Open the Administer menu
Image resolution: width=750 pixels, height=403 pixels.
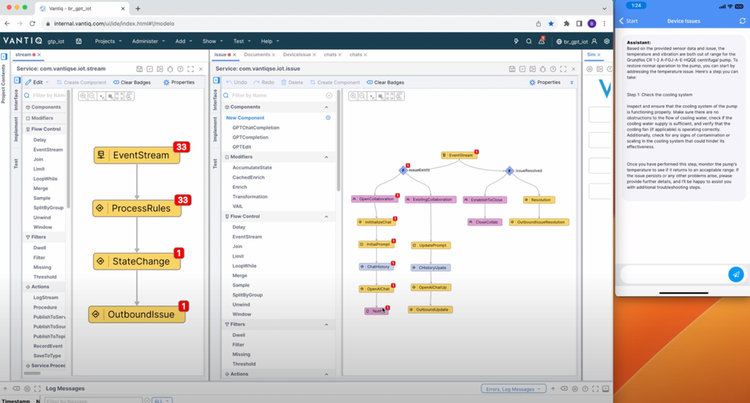pos(147,42)
